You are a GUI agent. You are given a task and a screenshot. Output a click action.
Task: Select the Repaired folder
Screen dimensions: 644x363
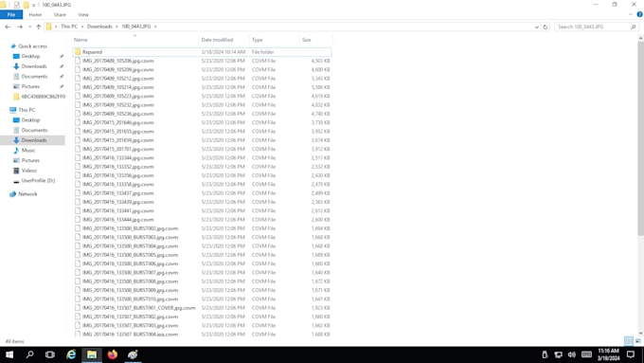[203, 52]
